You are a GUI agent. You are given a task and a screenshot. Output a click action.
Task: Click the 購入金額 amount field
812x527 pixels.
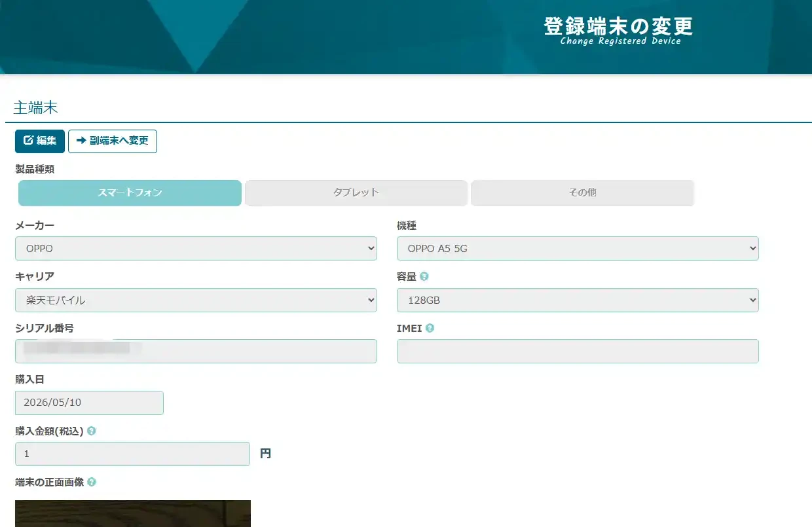[132, 454]
